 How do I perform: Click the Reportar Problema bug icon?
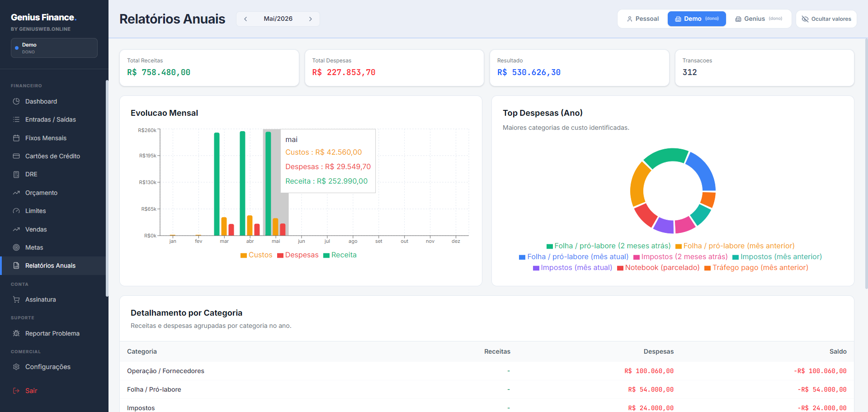16,333
